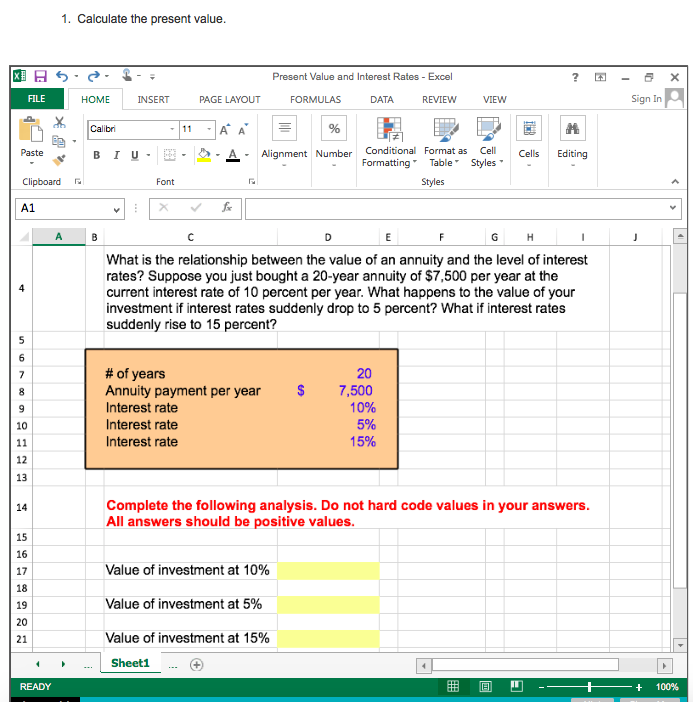Expand underline style dropdown arrow
Image resolution: width=693 pixels, height=702 pixels.
pyautogui.click(x=148, y=155)
